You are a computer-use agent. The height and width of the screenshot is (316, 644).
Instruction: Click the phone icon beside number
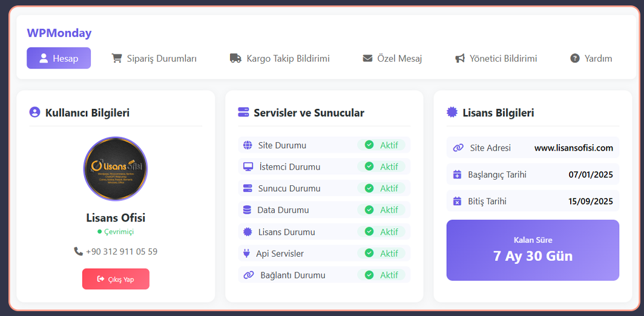79,251
